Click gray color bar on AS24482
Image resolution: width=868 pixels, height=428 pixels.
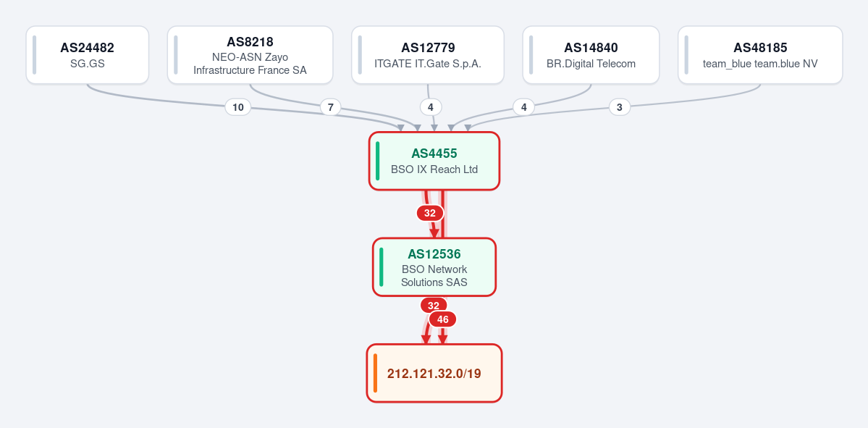point(34,55)
